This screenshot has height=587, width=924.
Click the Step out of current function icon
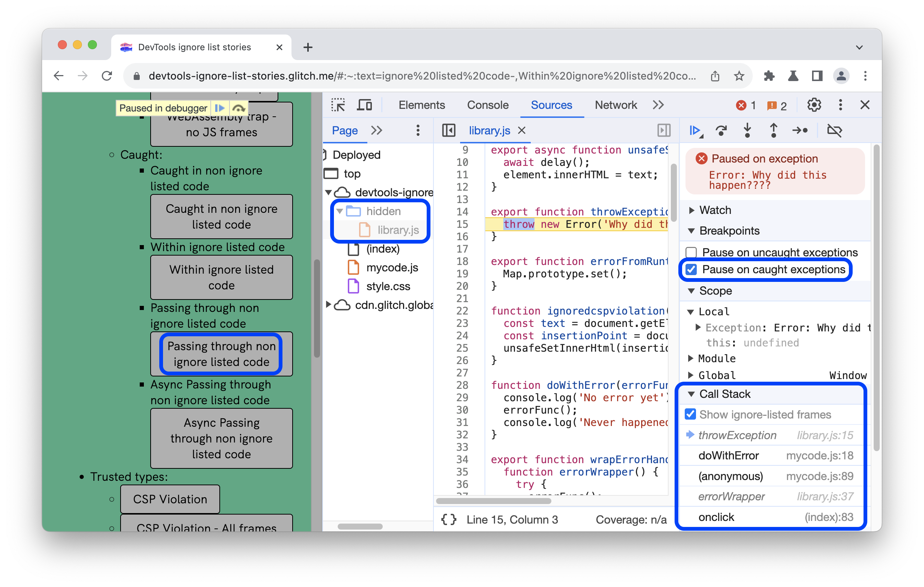click(775, 131)
